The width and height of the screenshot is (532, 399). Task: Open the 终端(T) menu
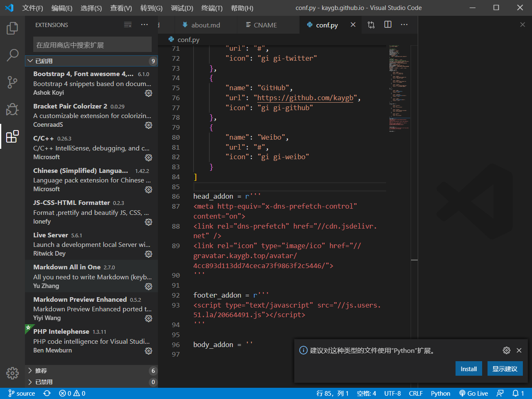212,8
